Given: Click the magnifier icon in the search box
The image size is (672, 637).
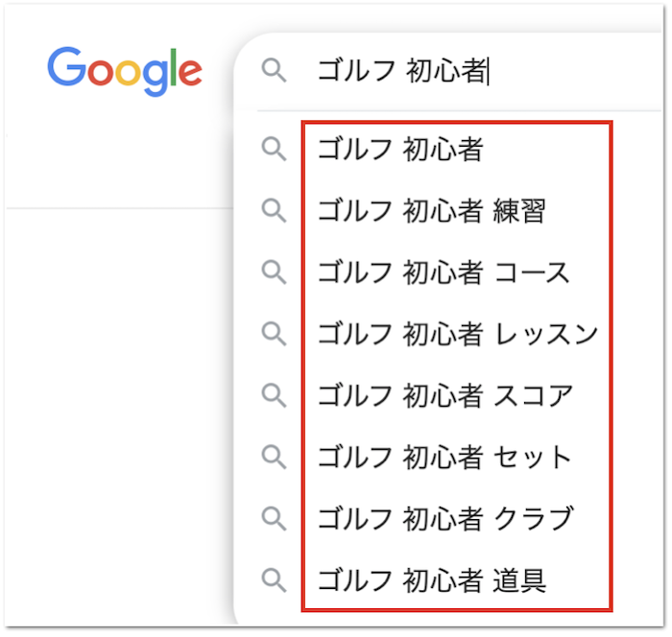Looking at the screenshot, I should 275,71.
